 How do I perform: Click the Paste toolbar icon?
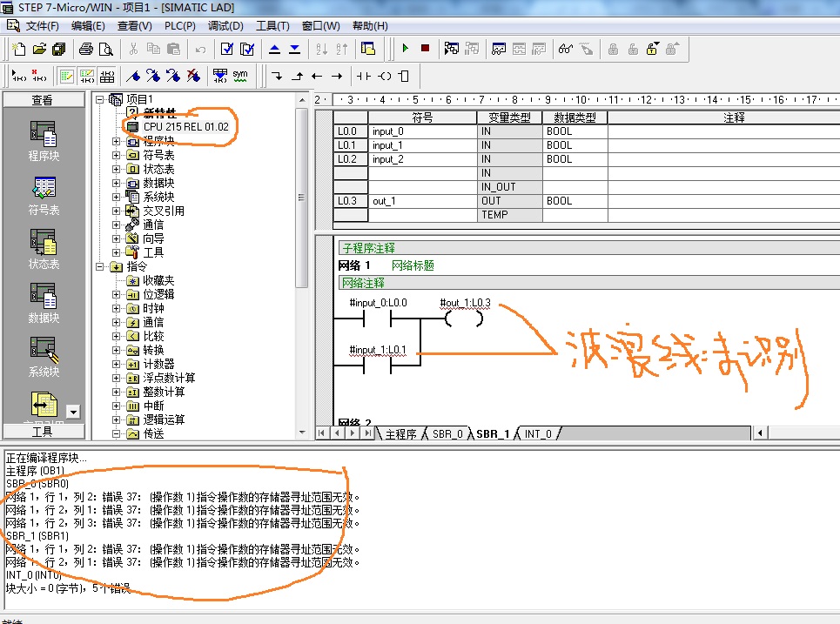173,50
